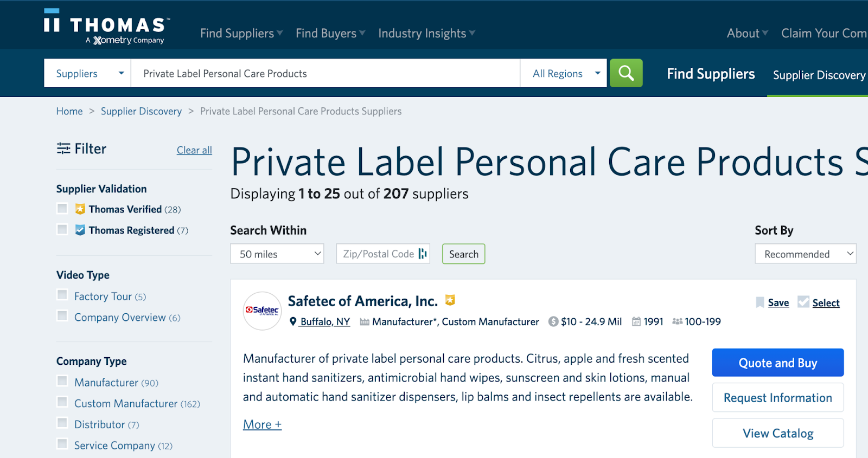Click the green magnifying glass search icon
Screen dimensions: 868x458
[x=626, y=73]
